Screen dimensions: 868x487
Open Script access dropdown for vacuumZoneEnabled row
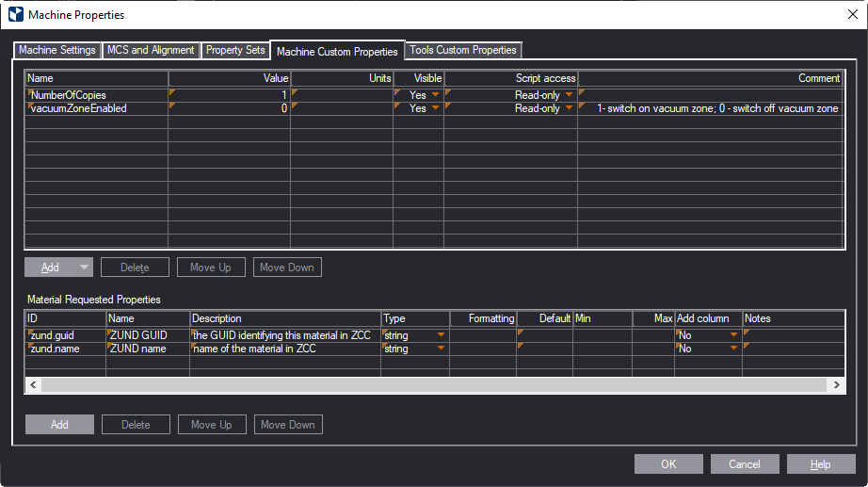[569, 109]
